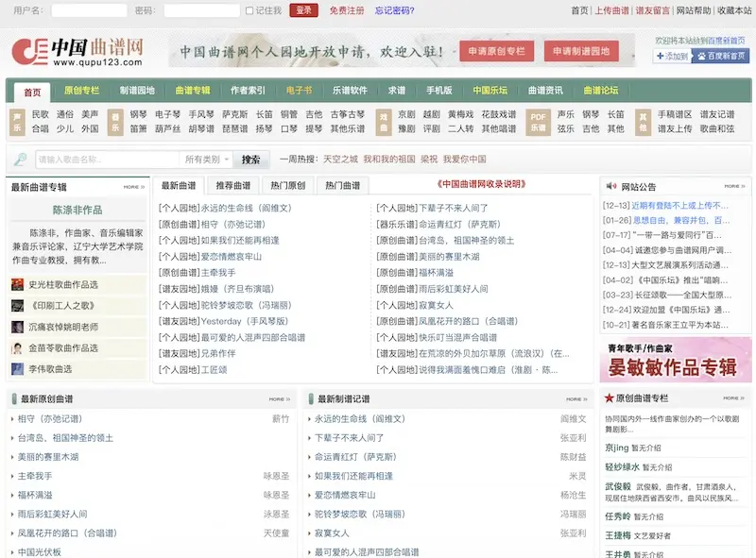Click the 手稿谱区 link
The height and width of the screenshot is (558, 756).
coord(675,114)
